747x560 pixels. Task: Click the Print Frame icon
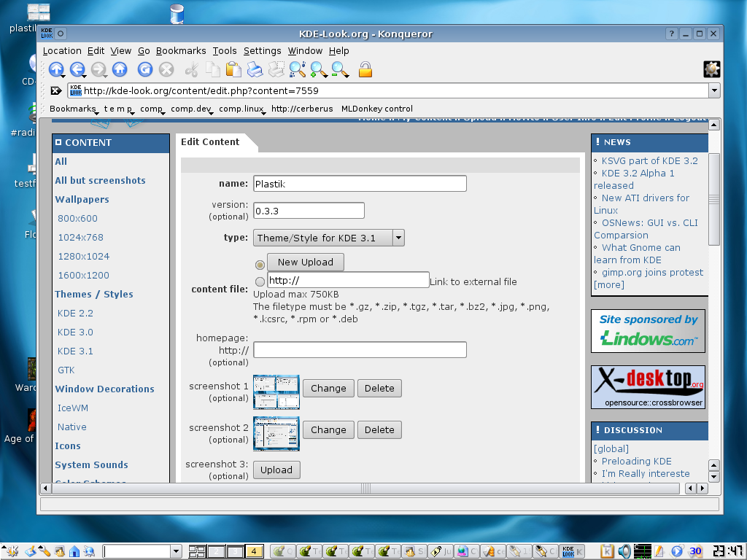(x=276, y=70)
